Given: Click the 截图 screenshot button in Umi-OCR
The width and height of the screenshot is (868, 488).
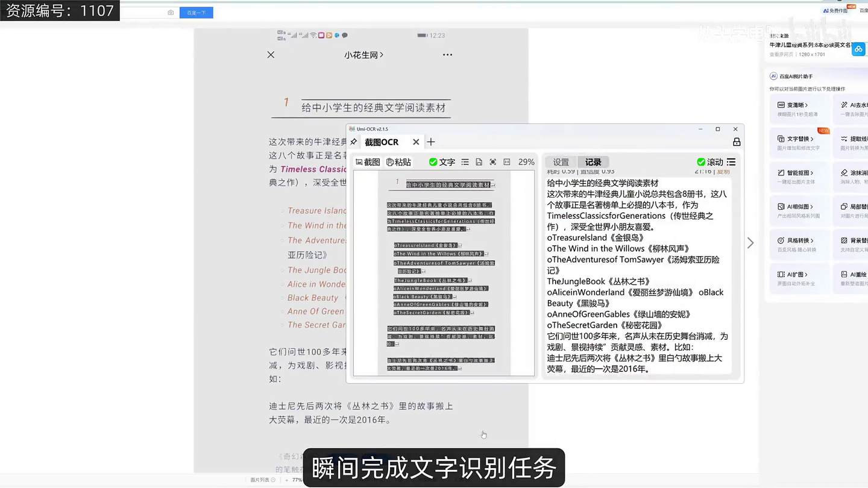Looking at the screenshot, I should click(368, 162).
